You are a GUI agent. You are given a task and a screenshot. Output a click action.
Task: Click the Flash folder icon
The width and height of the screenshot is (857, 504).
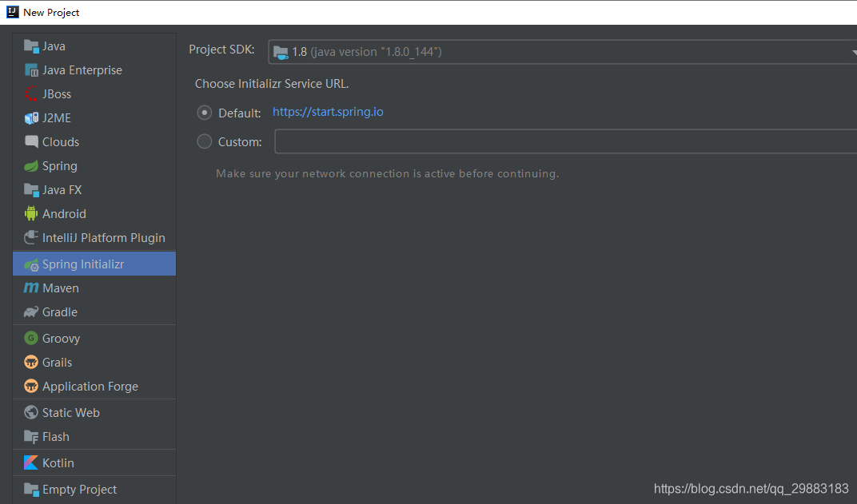pyautogui.click(x=31, y=437)
